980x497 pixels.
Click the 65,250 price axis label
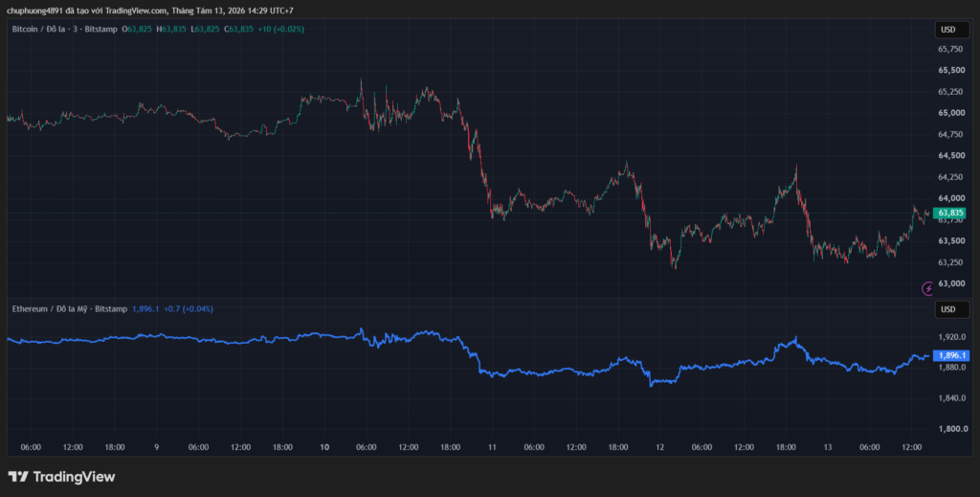pos(950,91)
